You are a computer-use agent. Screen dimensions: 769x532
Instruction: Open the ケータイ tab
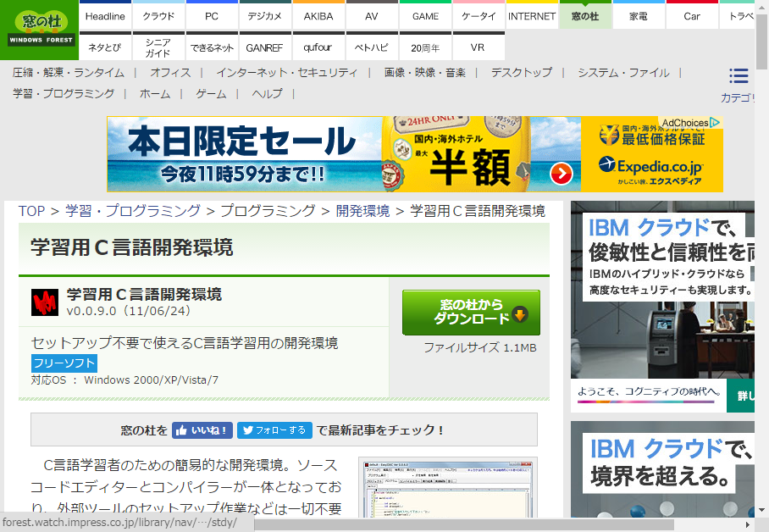click(x=479, y=16)
